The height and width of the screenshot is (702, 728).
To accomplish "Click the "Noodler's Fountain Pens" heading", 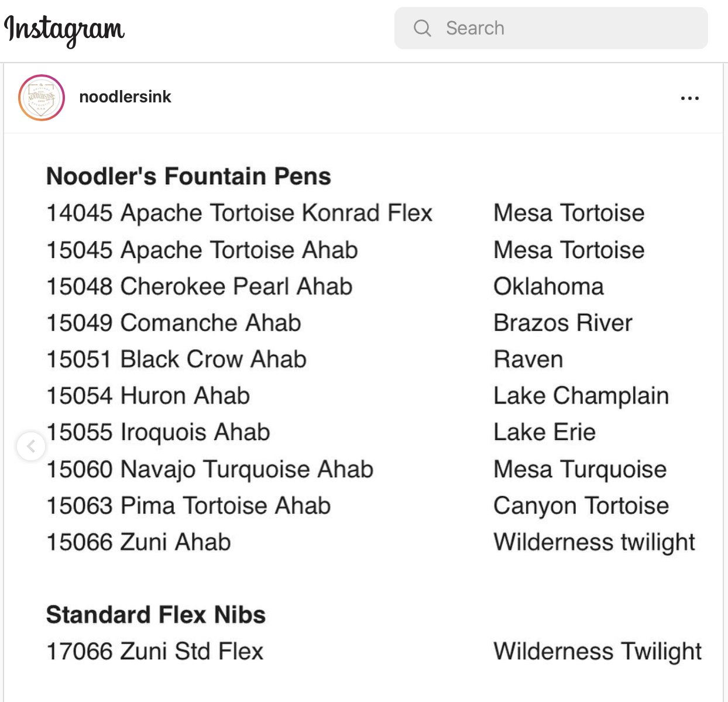I will (x=188, y=177).
